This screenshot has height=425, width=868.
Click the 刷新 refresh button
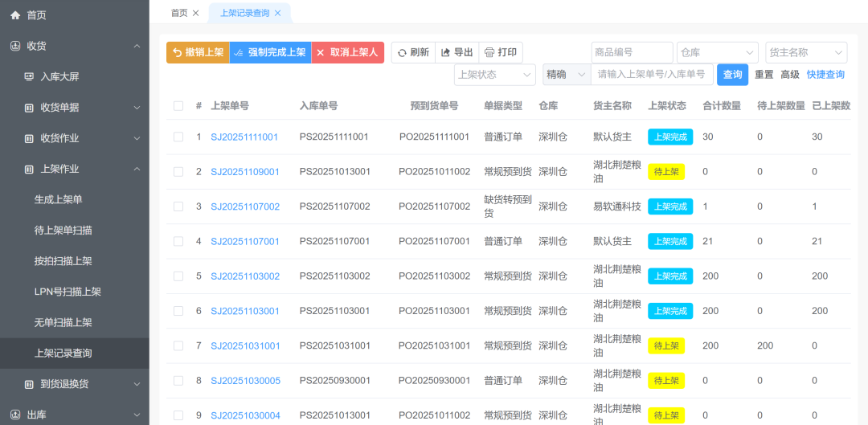click(413, 53)
